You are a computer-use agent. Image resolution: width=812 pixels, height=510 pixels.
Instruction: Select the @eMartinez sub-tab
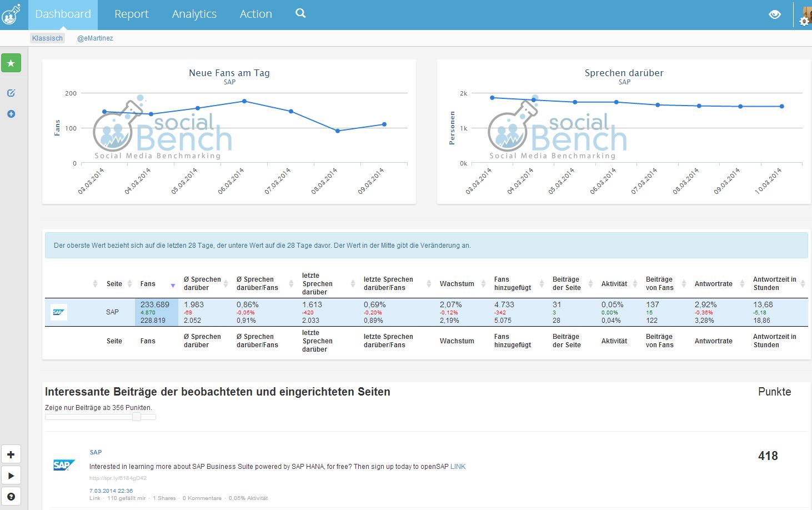click(x=95, y=38)
